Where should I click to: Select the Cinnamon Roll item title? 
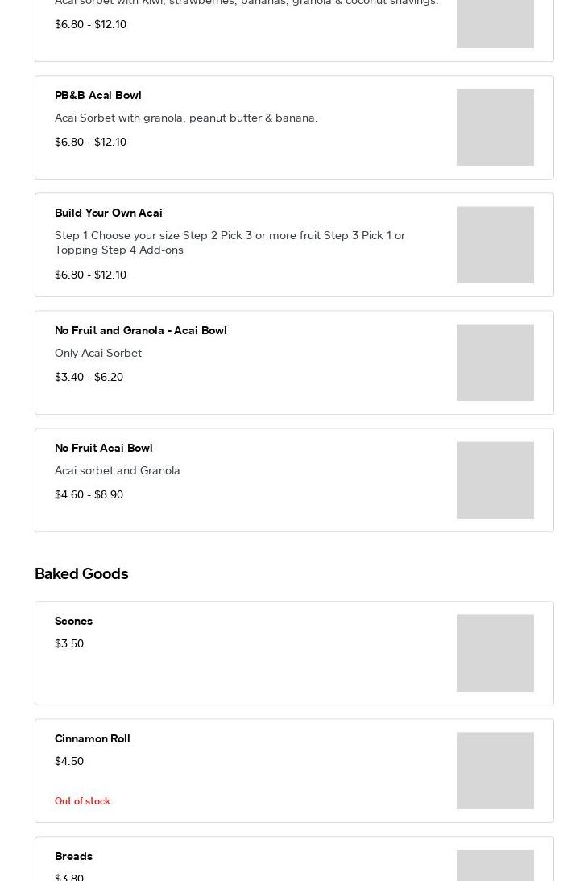(93, 738)
